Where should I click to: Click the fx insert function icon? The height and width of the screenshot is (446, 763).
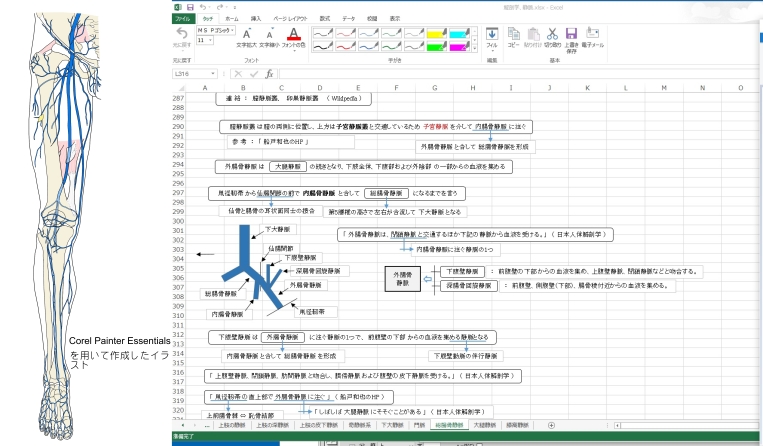click(x=269, y=74)
